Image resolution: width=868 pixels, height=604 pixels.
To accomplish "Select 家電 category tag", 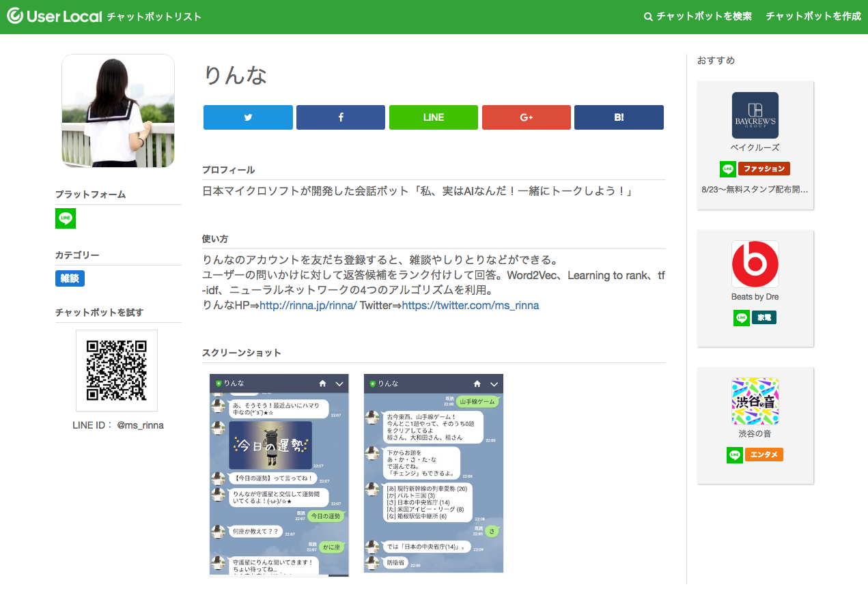I will coord(764,317).
